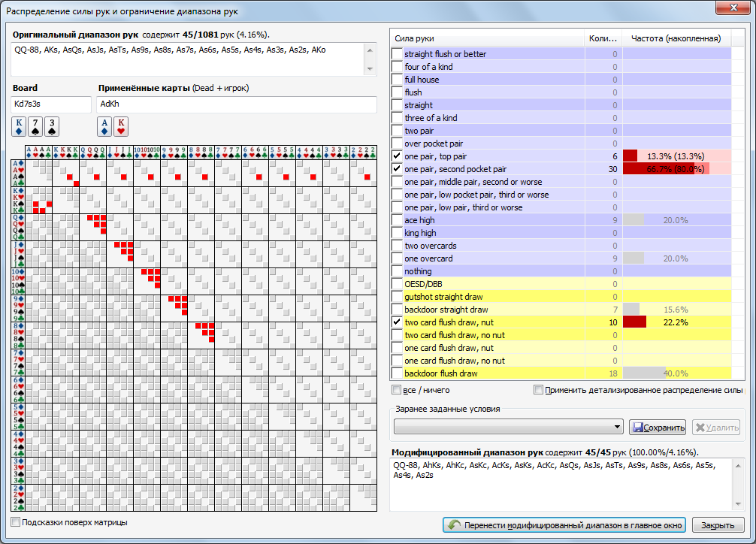This screenshot has height=544, width=756.
Task: Check the 'OESD/DBB' checkbox
Action: coord(397,283)
